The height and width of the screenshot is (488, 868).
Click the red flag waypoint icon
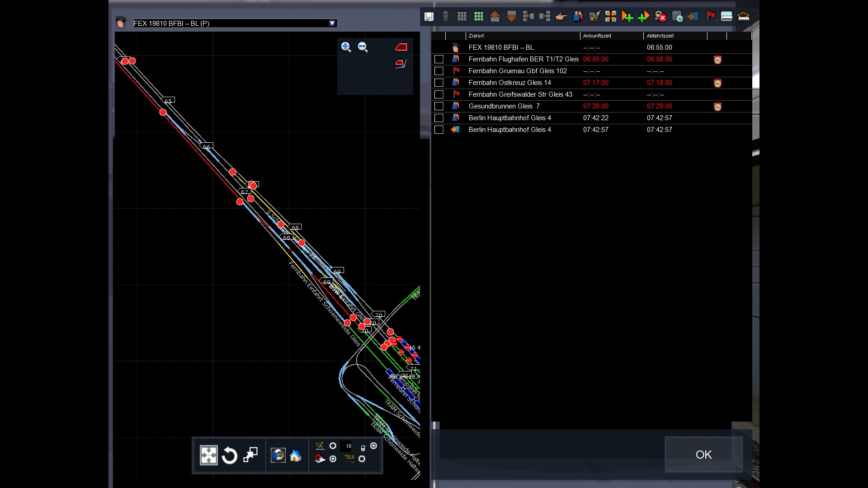click(x=710, y=17)
